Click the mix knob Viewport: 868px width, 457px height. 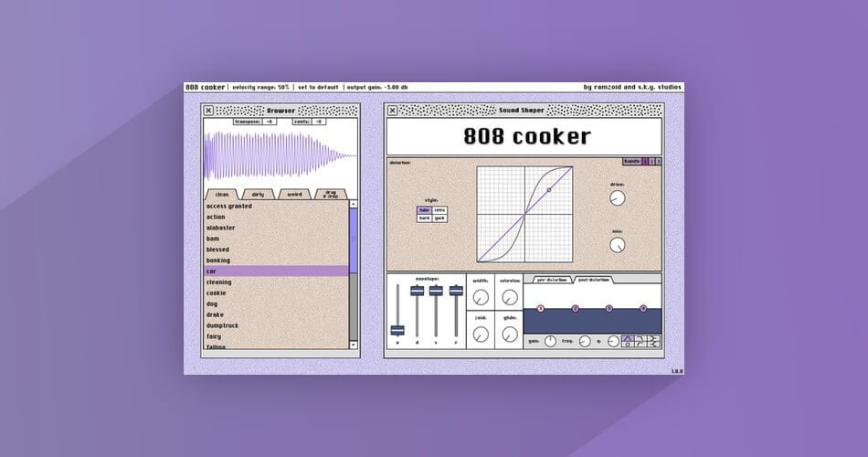pos(618,244)
